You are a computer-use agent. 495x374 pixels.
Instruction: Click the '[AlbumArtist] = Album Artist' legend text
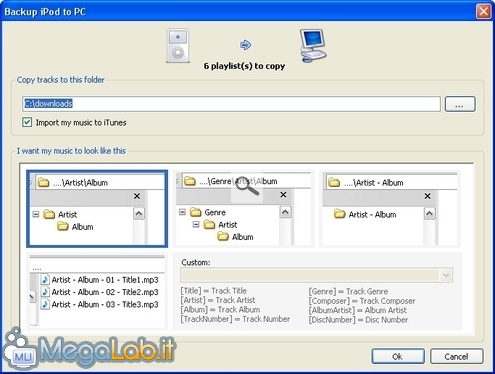coord(357,310)
